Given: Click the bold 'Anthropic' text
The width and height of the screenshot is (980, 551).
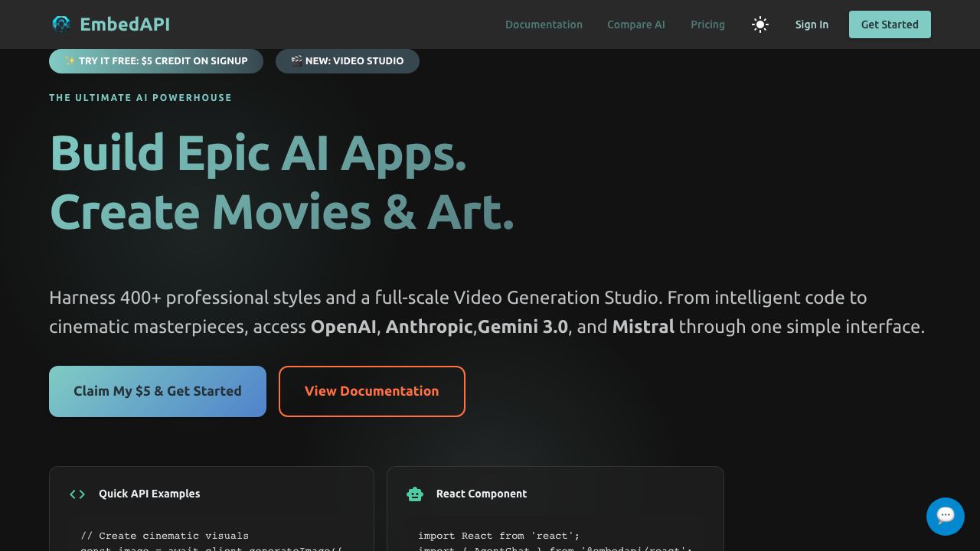Looking at the screenshot, I should (429, 327).
